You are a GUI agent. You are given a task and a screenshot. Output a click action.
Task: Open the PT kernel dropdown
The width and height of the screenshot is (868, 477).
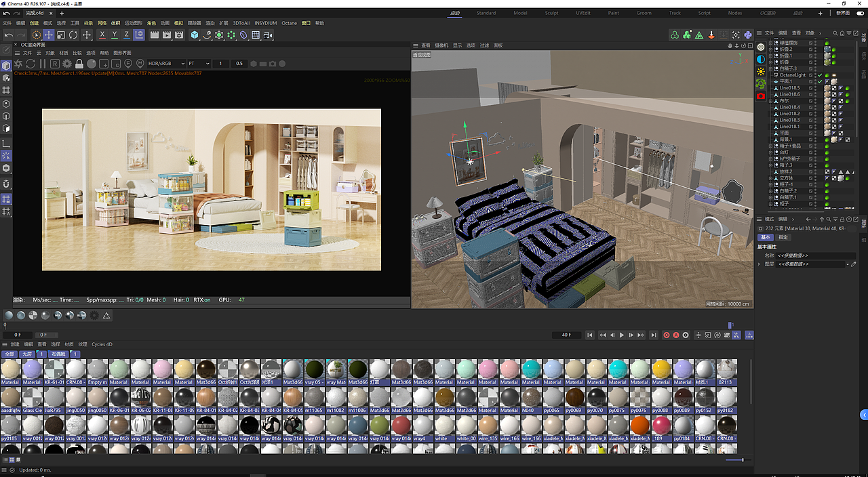point(199,64)
